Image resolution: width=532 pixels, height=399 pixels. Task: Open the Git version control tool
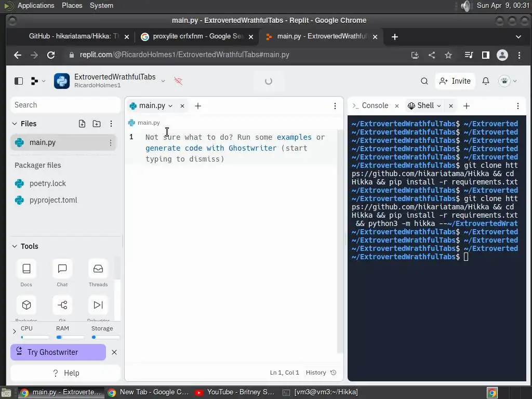pos(62,305)
